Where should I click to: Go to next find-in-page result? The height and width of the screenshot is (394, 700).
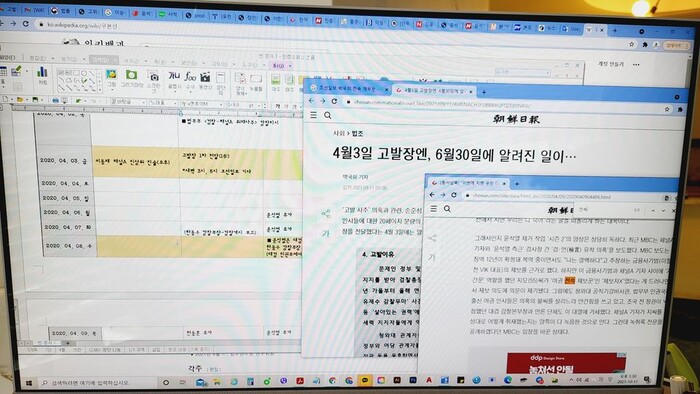(663, 210)
